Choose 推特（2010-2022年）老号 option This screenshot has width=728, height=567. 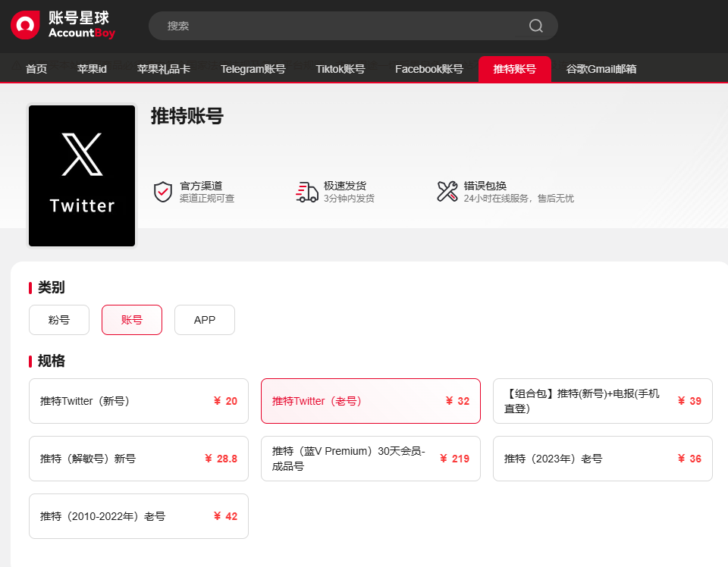click(139, 516)
